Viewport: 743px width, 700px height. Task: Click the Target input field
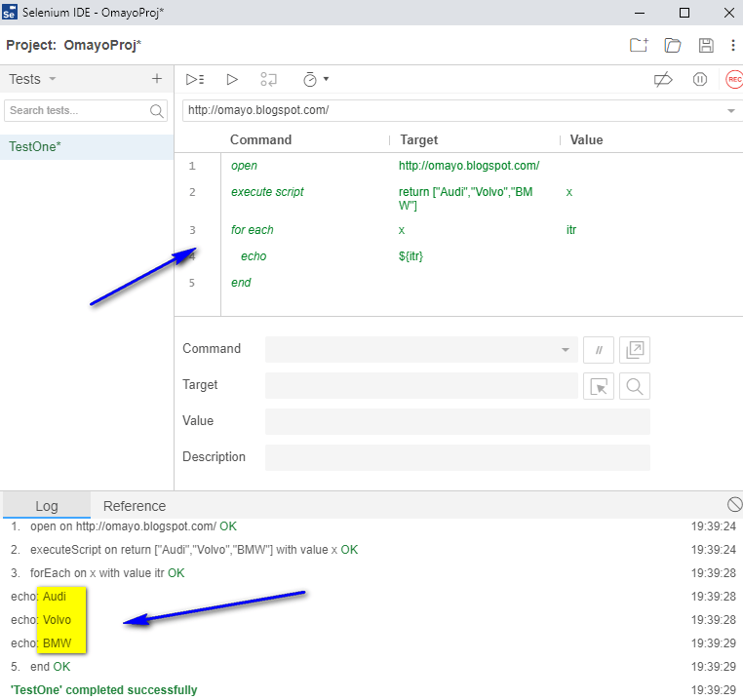click(x=421, y=385)
